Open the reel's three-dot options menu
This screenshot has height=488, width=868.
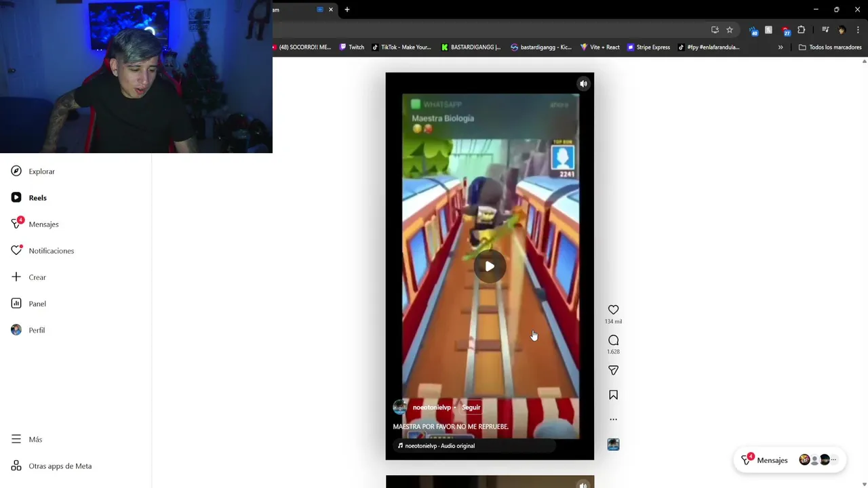[x=613, y=419]
